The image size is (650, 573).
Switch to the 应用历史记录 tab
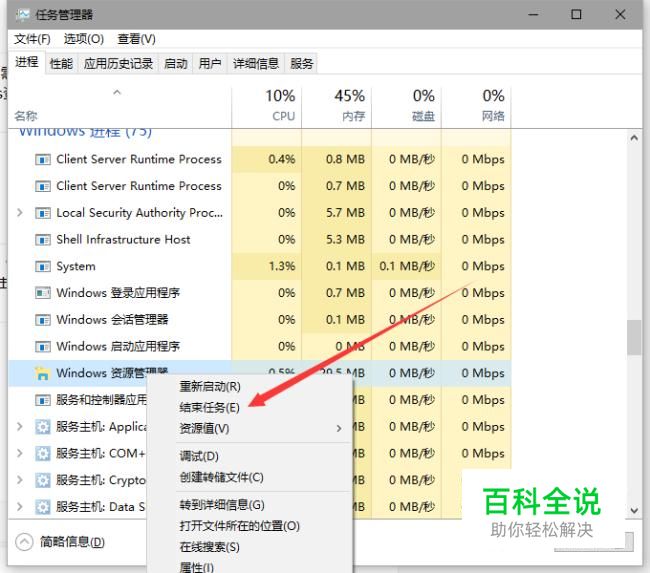coord(118,64)
